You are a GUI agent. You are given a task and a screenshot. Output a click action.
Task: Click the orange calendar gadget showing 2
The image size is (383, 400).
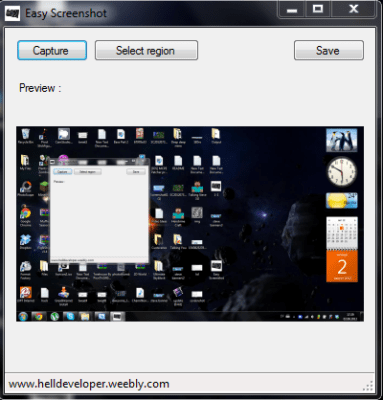[342, 266]
